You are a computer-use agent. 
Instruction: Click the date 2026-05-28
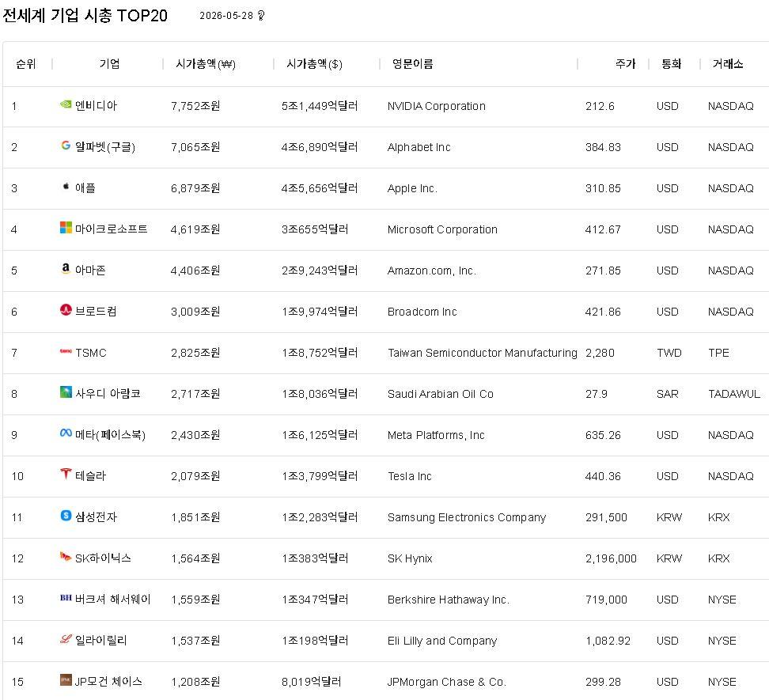pyautogui.click(x=226, y=16)
